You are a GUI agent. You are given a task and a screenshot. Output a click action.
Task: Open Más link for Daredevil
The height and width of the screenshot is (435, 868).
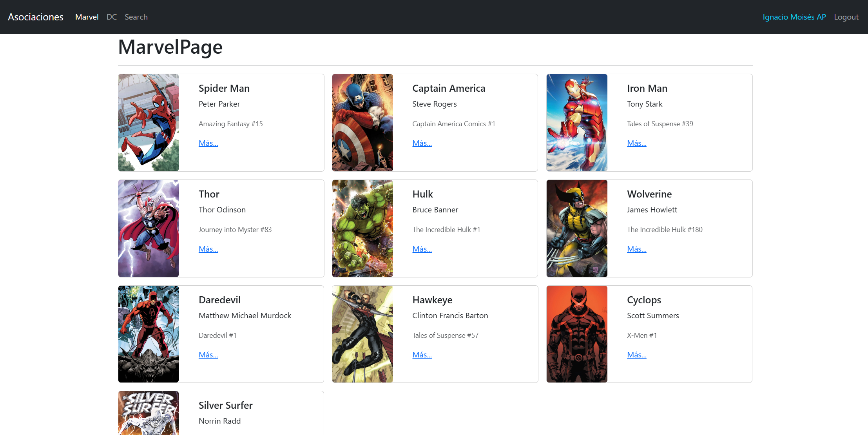(208, 355)
